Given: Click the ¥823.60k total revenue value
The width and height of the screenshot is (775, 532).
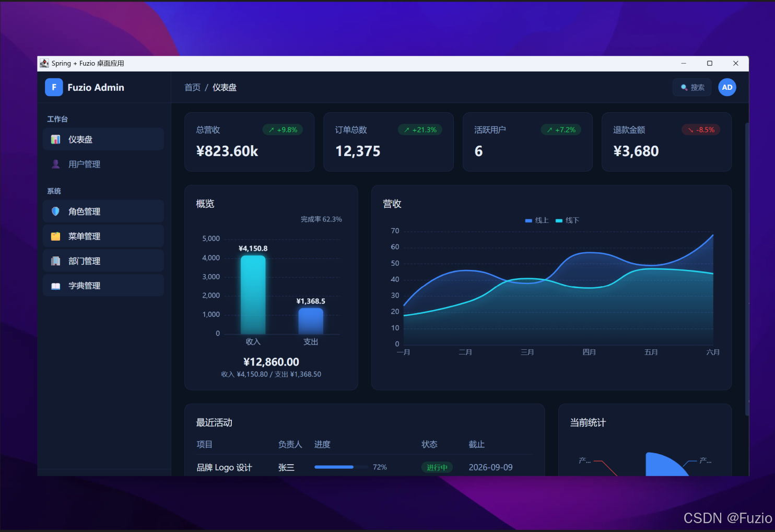Looking at the screenshot, I should pos(227,151).
